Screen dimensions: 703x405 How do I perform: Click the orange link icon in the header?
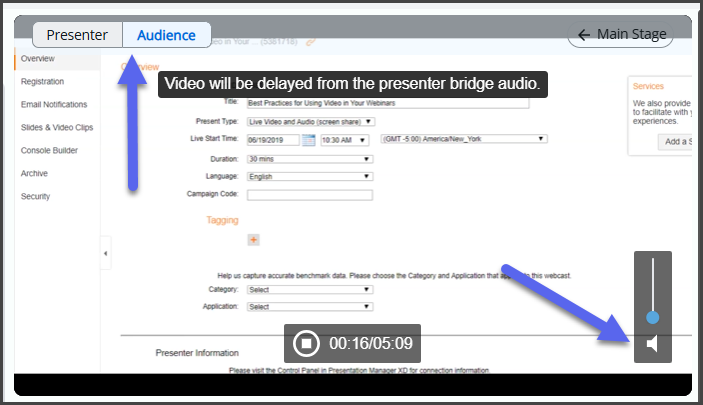[311, 42]
